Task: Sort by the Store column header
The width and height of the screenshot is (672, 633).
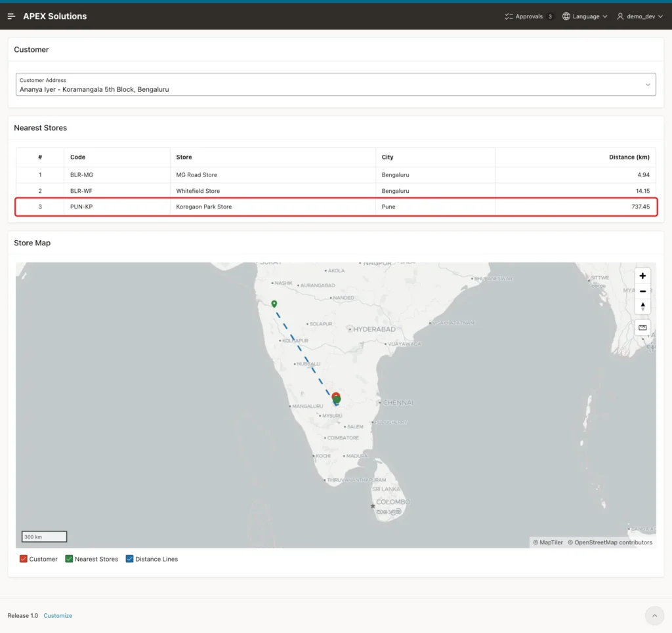Action: 184,157
